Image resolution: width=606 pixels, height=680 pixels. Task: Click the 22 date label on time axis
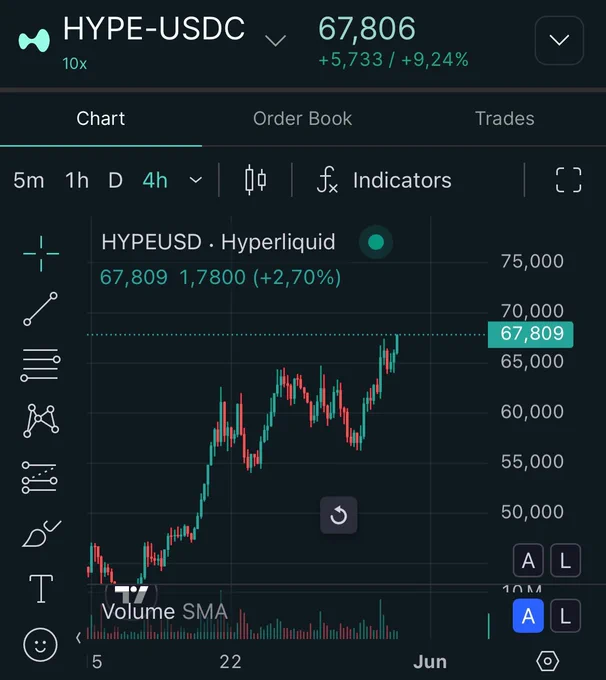230,662
